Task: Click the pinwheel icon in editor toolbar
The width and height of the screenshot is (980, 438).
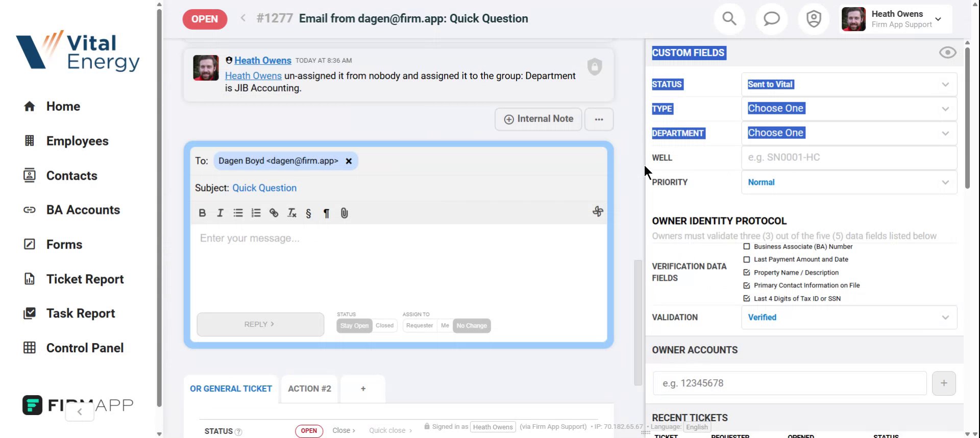Action: [x=598, y=211]
